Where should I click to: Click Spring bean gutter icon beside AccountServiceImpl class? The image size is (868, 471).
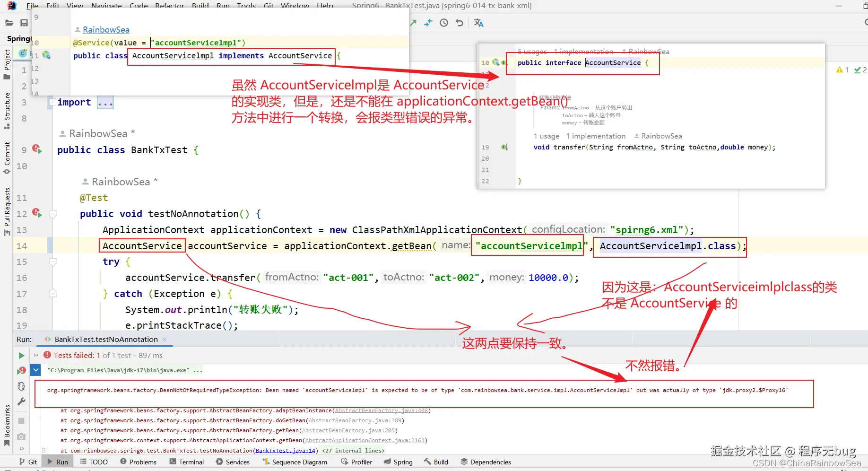tap(46, 55)
